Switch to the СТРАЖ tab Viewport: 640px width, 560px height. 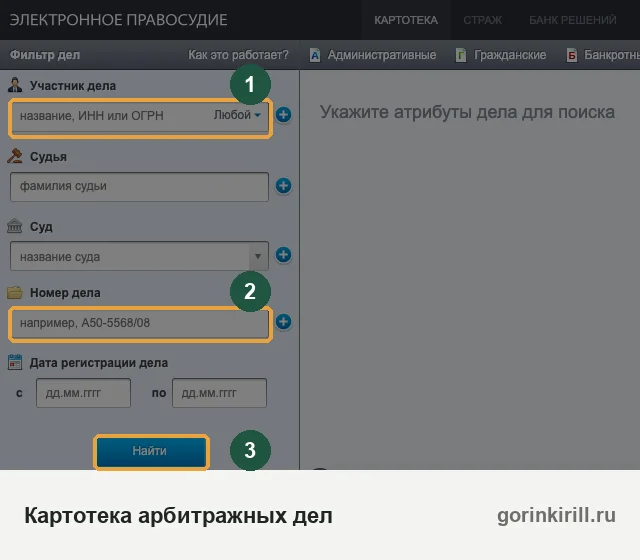482,20
